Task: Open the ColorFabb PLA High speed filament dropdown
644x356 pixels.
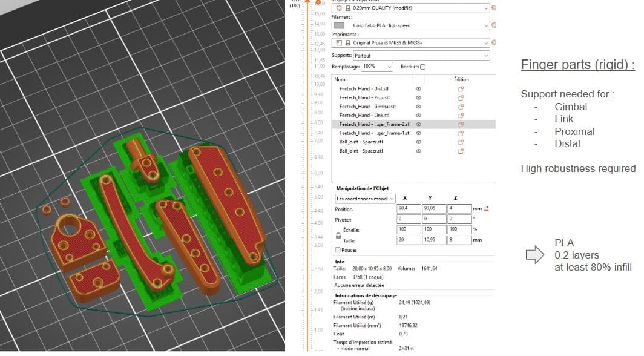Action: coord(411,25)
